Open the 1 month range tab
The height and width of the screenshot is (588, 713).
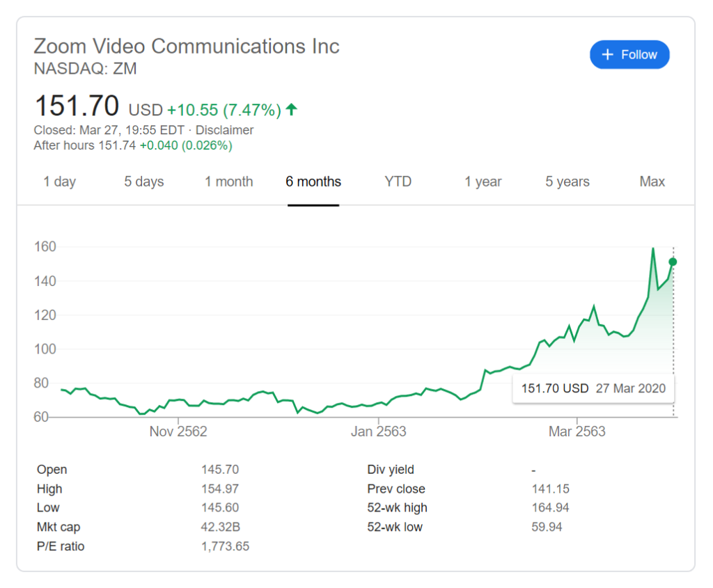tap(228, 182)
